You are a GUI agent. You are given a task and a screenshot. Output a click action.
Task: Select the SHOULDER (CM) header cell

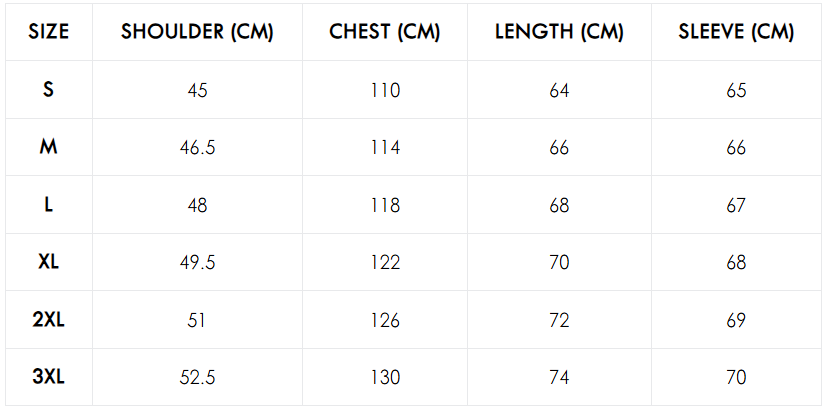pyautogui.click(x=197, y=32)
